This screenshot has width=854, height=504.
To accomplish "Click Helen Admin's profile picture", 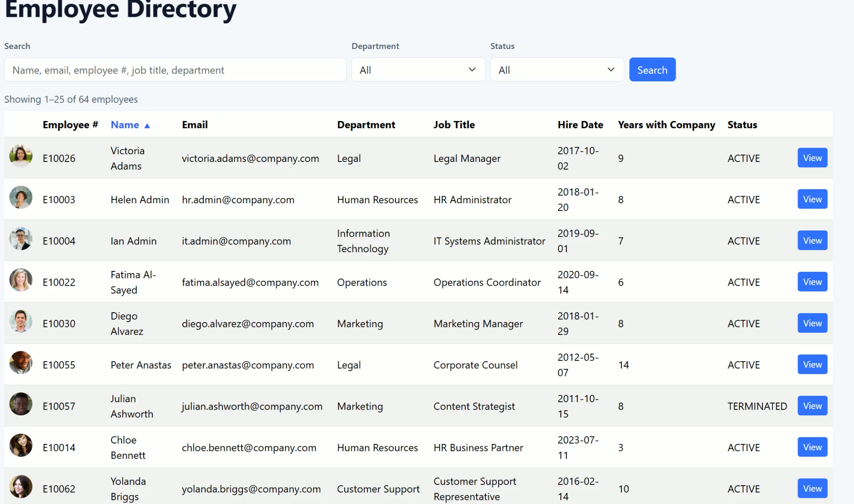I will pyautogui.click(x=21, y=197).
